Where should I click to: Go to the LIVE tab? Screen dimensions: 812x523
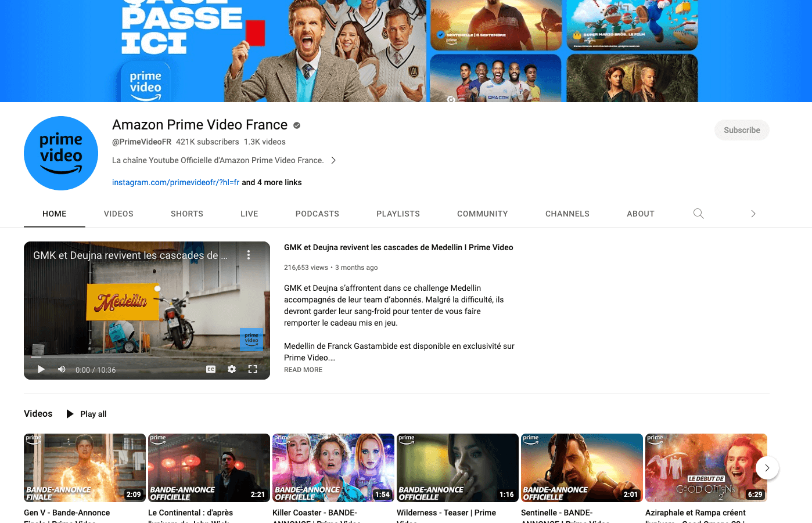click(249, 214)
